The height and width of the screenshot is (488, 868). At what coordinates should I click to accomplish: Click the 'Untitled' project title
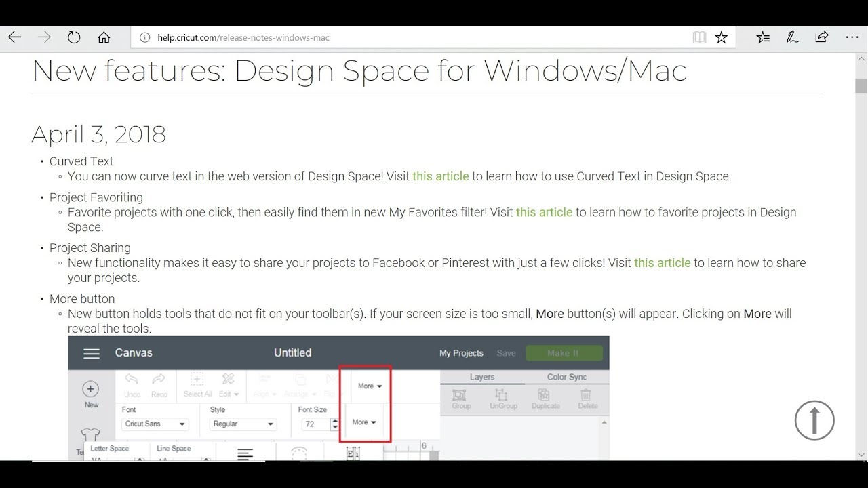(x=292, y=352)
